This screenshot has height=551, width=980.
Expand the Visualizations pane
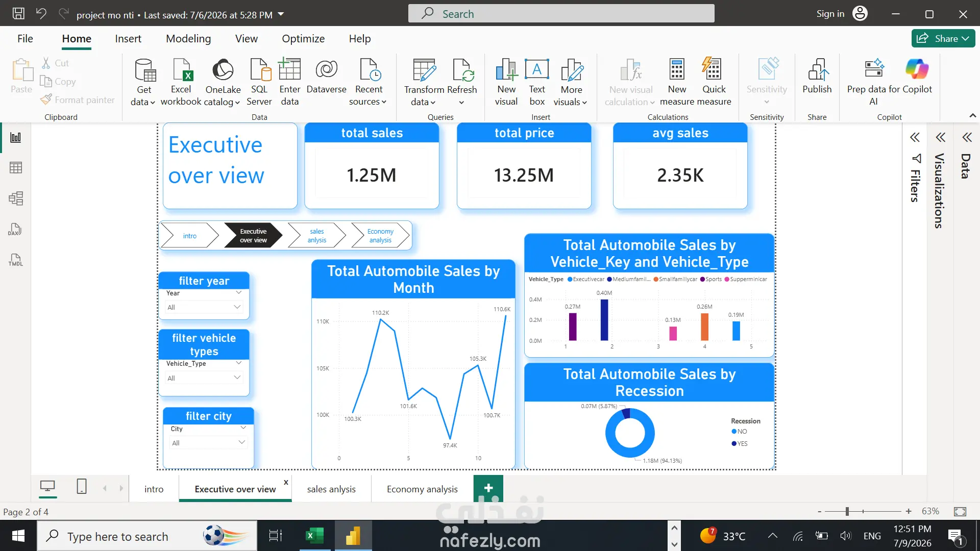[941, 137]
